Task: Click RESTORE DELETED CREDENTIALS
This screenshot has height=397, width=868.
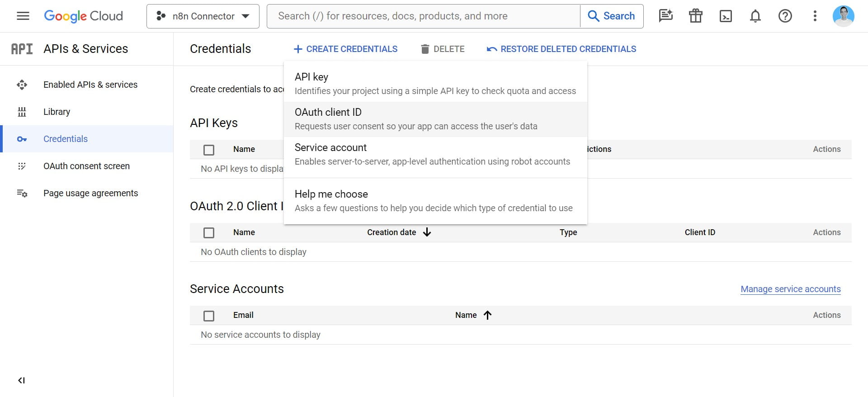Action: [x=561, y=49]
